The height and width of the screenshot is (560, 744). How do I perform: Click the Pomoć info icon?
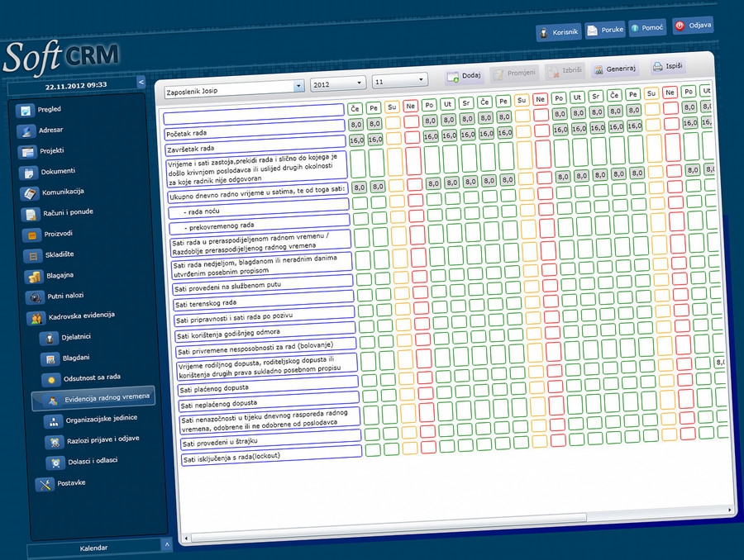point(635,28)
